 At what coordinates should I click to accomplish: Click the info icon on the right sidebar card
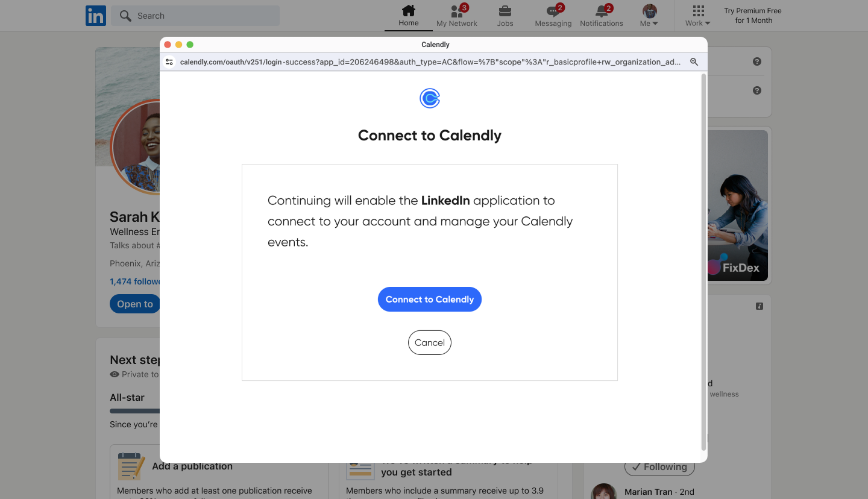pyautogui.click(x=759, y=306)
